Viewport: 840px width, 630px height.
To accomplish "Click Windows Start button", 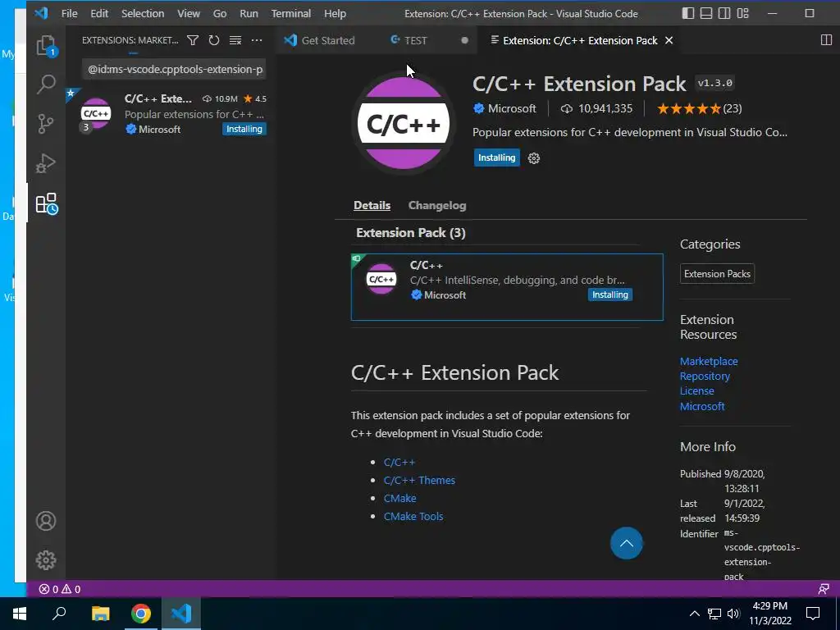I will [20, 614].
